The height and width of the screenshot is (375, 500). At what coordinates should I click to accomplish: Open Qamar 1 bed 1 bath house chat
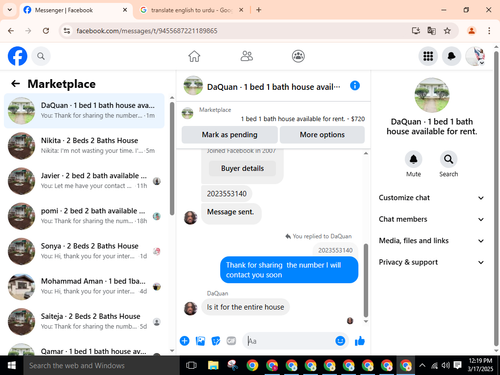click(84, 348)
